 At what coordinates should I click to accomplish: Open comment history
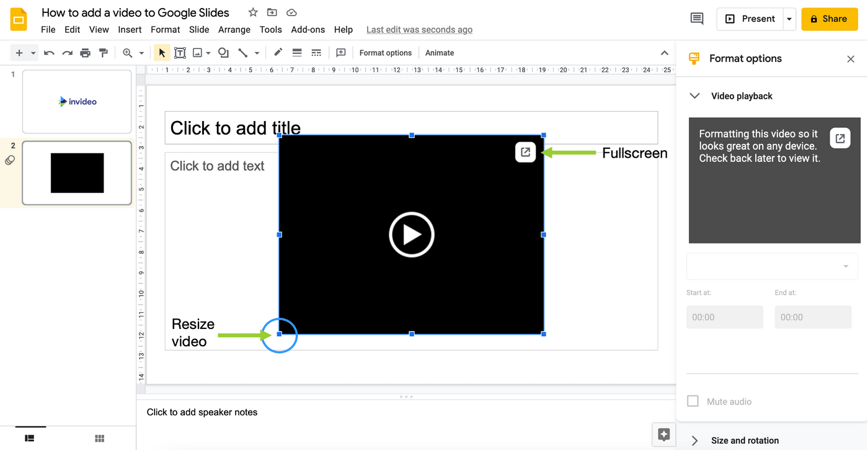[696, 19]
